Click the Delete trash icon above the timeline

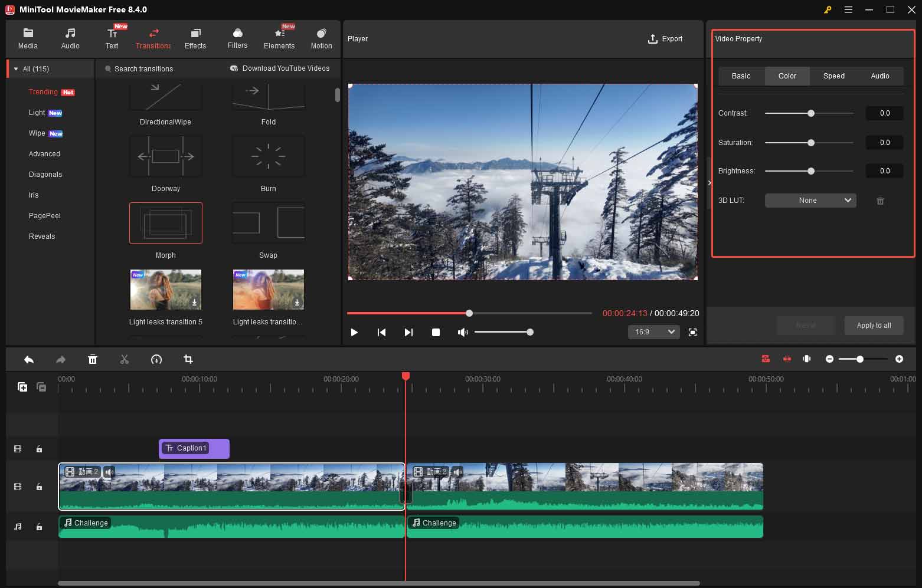click(x=93, y=359)
